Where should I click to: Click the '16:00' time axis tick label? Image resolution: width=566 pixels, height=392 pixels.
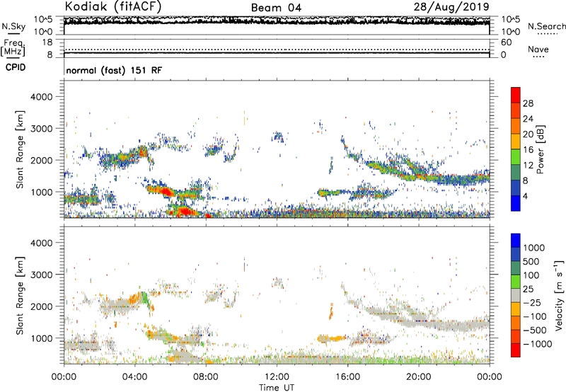coord(347,377)
